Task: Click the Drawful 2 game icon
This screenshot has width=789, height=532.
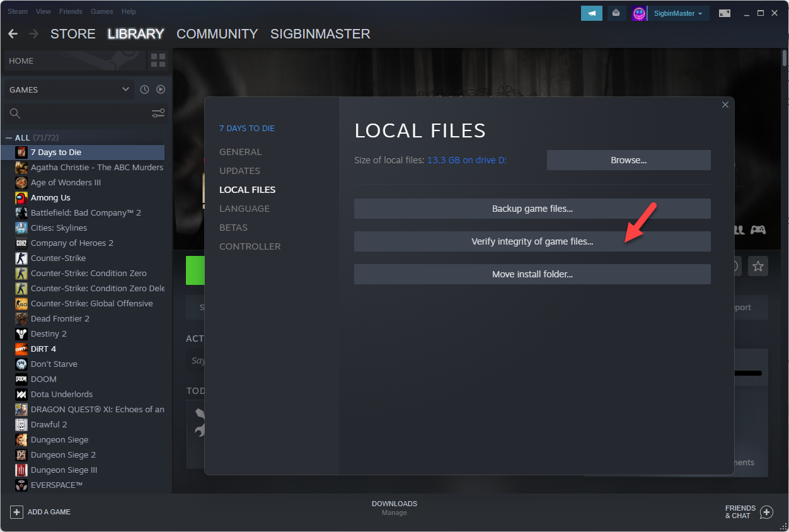Action: [21, 425]
